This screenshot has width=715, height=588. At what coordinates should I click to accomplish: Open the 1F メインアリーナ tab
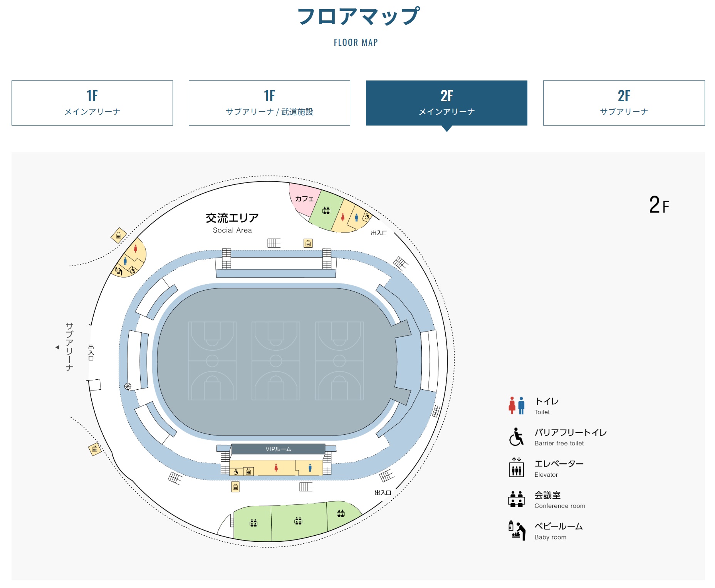click(92, 103)
